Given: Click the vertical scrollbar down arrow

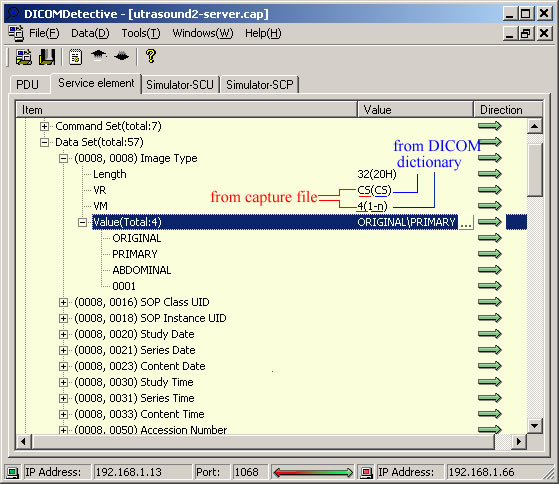Looking at the screenshot, I should [x=534, y=426].
